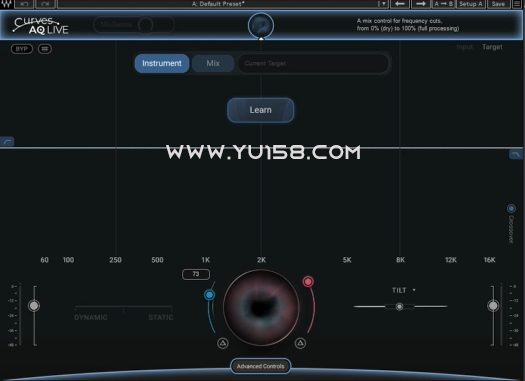The width and height of the screenshot is (525, 381).
Task: Open the Current Target selector field
Action: coord(314,63)
